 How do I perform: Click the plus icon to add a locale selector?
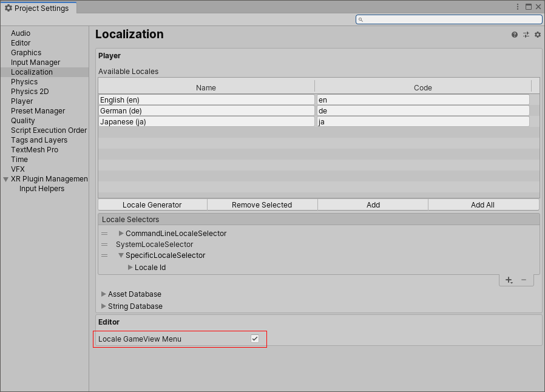pos(509,280)
